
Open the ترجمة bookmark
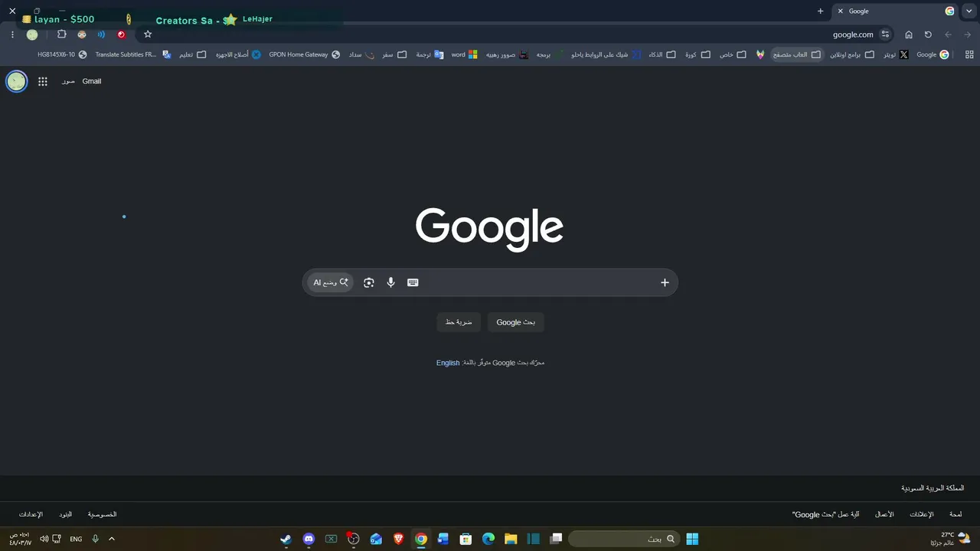coord(430,55)
